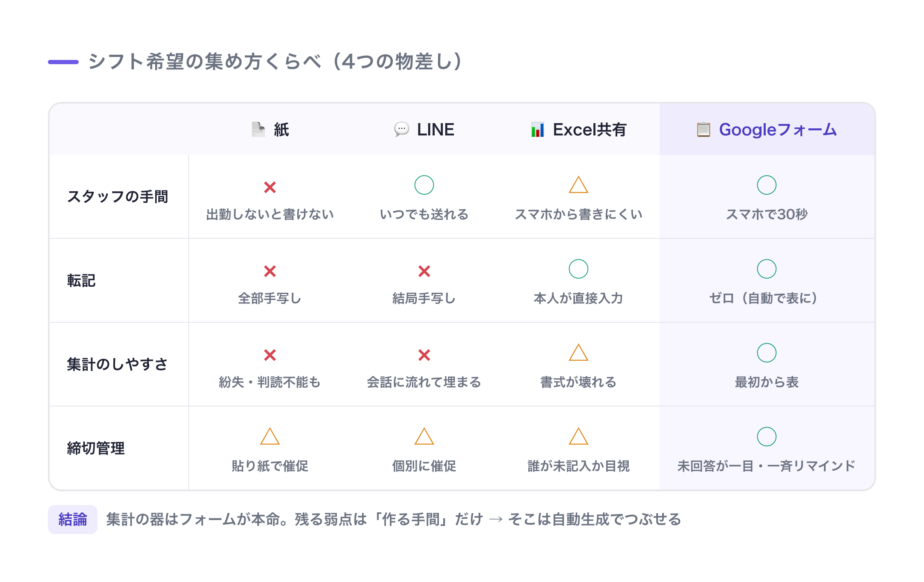Click the cell text いつでも送れる
Image resolution: width=924 pixels, height=582 pixels.
[x=424, y=214]
